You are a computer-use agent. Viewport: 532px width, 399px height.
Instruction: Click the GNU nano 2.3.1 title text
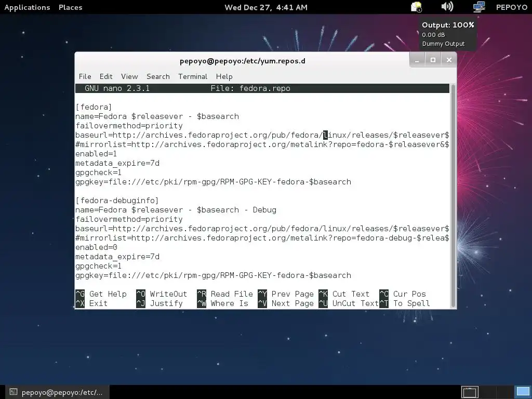(117, 88)
